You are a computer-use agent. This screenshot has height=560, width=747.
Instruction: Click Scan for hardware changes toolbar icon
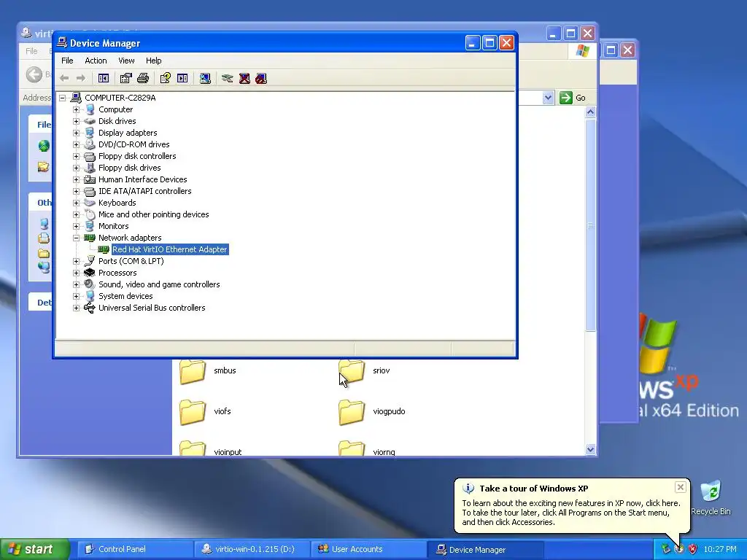point(205,78)
